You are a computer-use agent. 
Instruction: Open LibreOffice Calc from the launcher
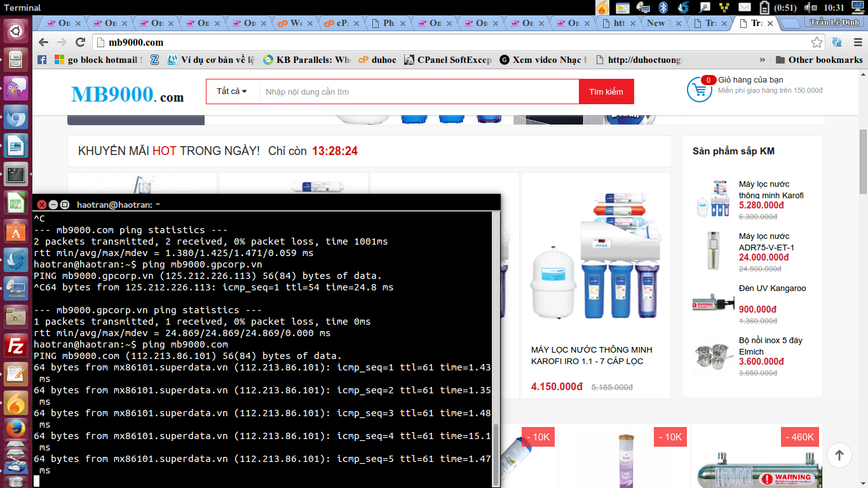pos(16,203)
